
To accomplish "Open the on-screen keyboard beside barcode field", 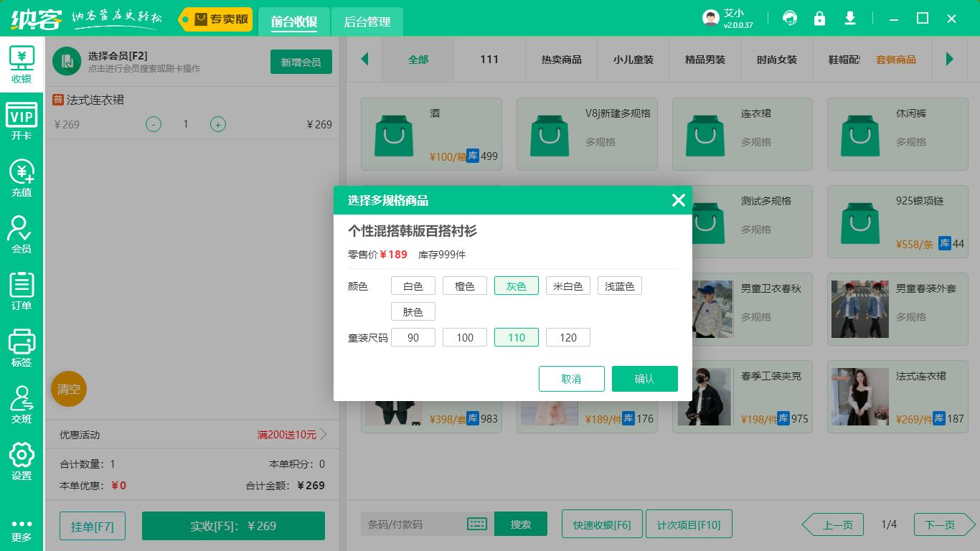I will pyautogui.click(x=478, y=524).
